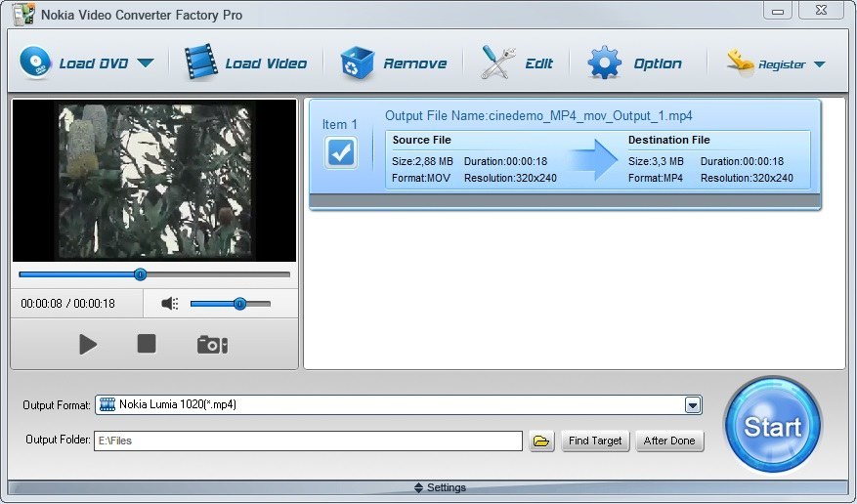Image resolution: width=857 pixels, height=504 pixels.
Task: Uncheck the Item 1 checkbox
Action: (x=341, y=152)
